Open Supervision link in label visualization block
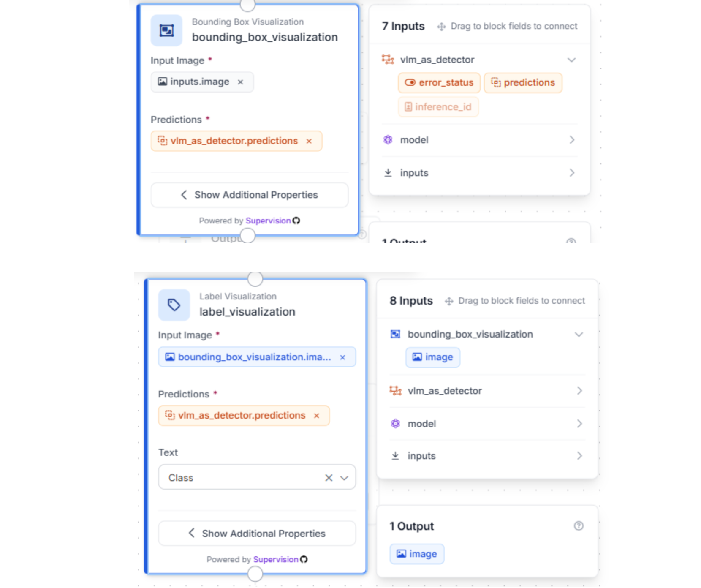The height and width of the screenshot is (588, 701). click(275, 559)
